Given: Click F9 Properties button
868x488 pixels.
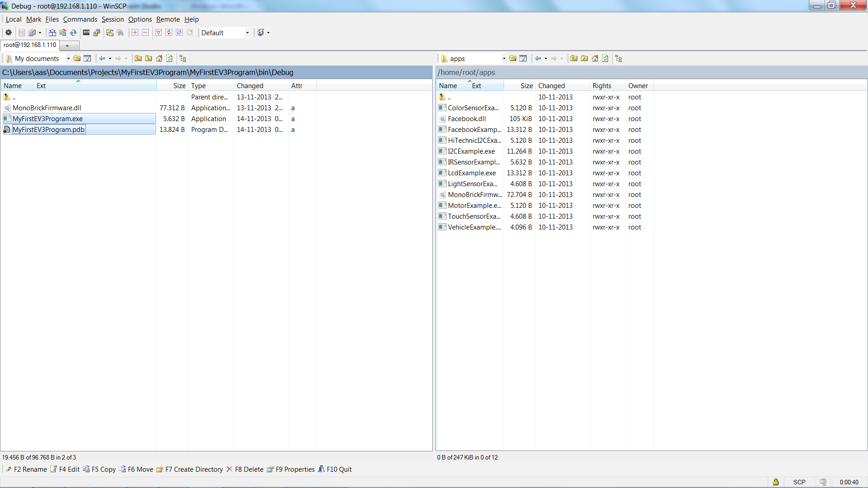Looking at the screenshot, I should pos(291,469).
